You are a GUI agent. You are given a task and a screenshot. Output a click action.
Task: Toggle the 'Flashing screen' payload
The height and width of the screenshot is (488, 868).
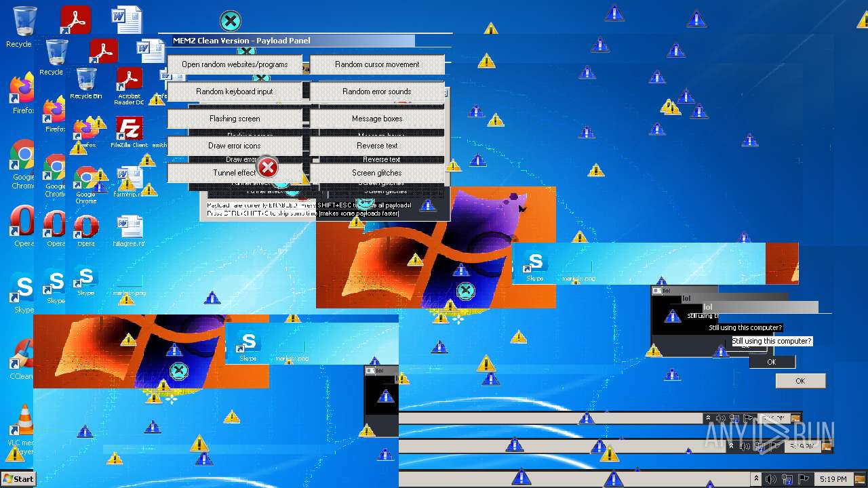(x=235, y=119)
